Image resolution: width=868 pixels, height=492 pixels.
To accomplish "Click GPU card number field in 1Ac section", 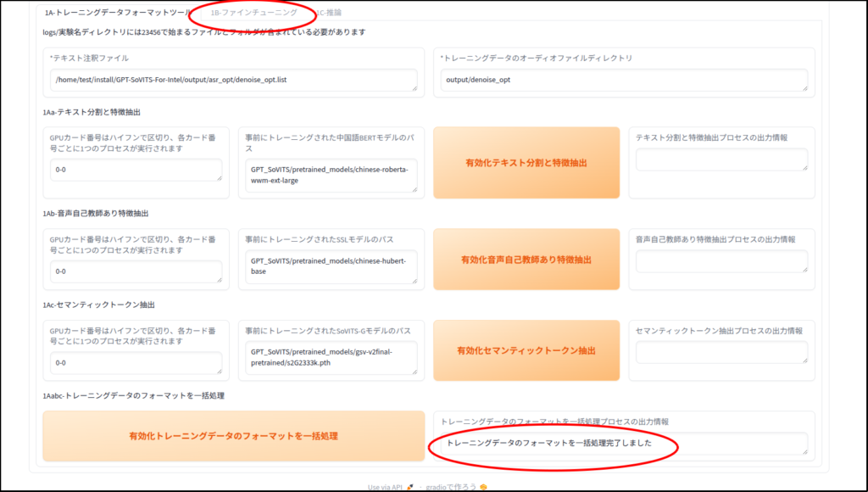I will (136, 363).
